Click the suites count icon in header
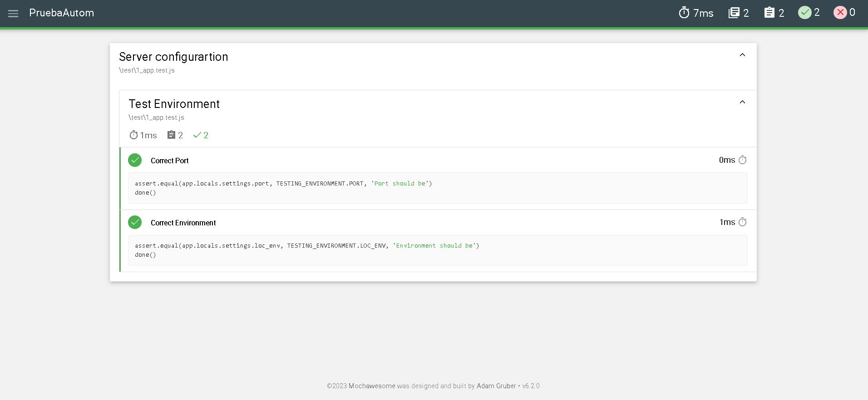Viewport: 868px width, 400px height. point(734,13)
